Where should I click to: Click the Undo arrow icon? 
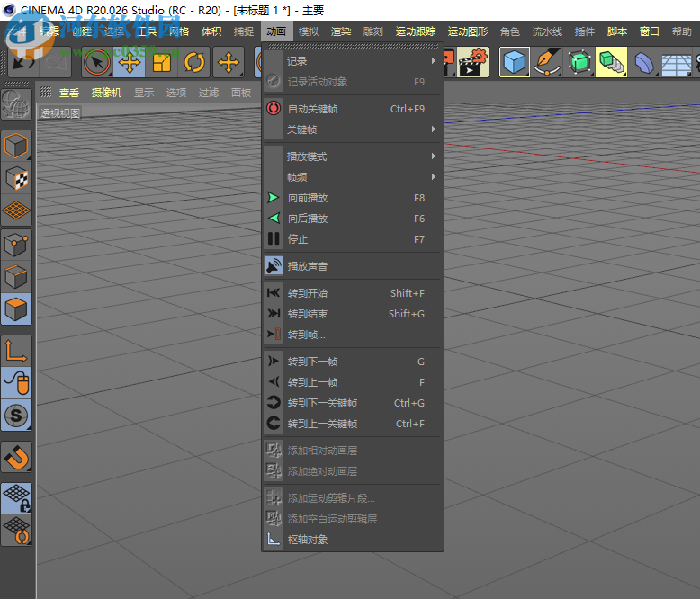pos(23,62)
